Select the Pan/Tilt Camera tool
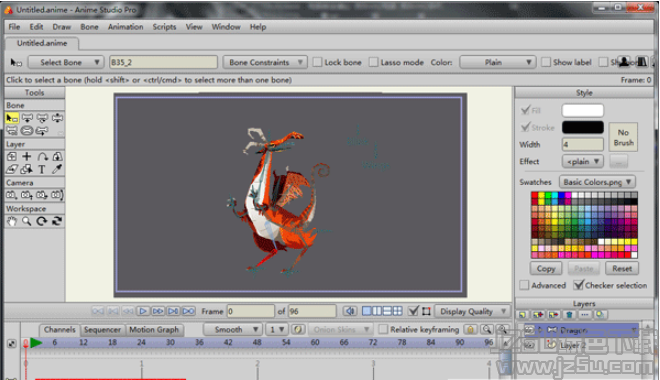 pyautogui.click(x=57, y=195)
